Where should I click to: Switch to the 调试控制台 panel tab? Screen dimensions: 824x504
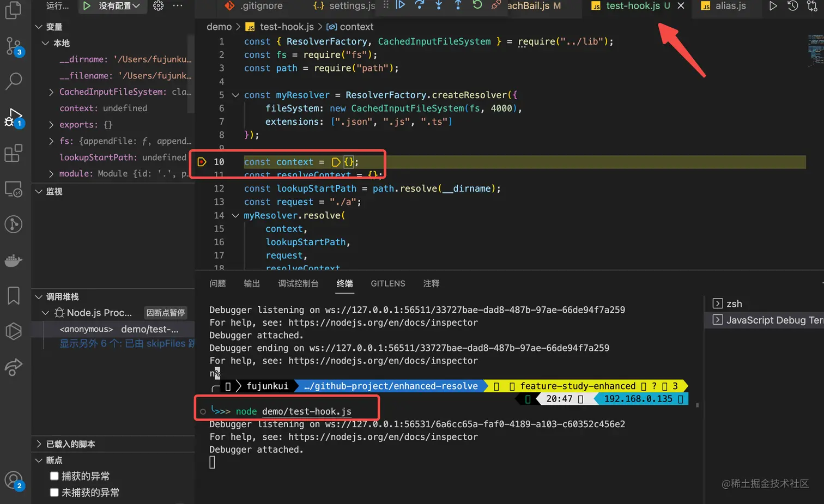(298, 283)
